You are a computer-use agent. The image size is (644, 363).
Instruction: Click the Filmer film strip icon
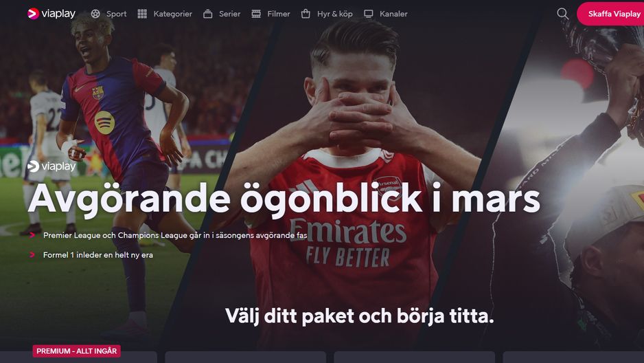tap(256, 14)
